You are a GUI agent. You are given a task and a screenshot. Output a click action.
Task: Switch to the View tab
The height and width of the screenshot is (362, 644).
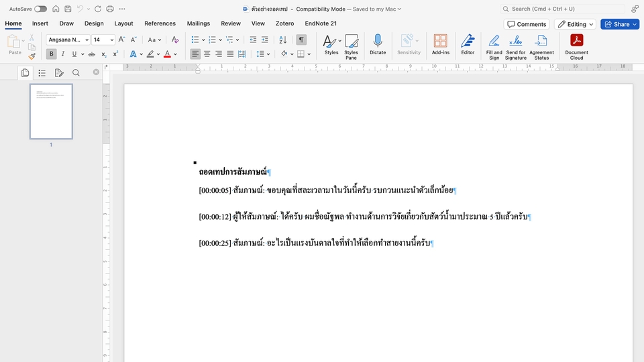(258, 23)
